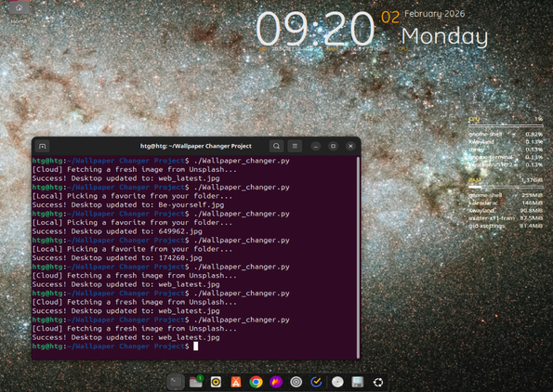Click the RAM usage bar in the widget

click(x=506, y=187)
